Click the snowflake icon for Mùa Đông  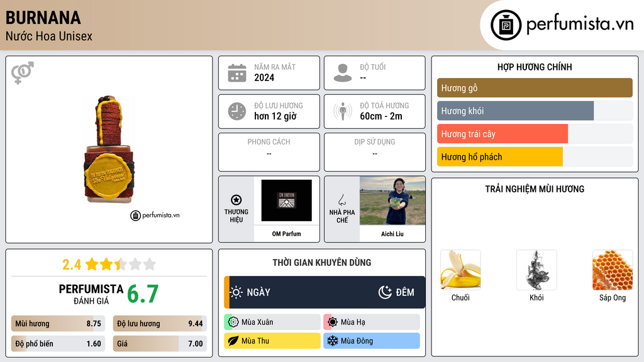pos(333,341)
